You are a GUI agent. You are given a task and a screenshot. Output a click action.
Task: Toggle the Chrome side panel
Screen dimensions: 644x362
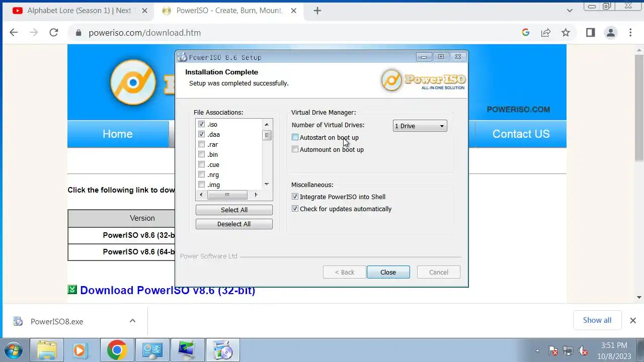coord(591,33)
